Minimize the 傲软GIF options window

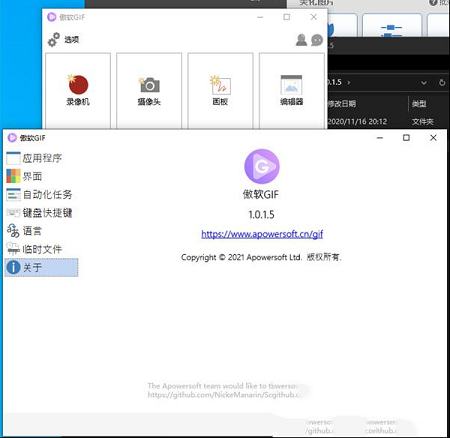pos(380,138)
